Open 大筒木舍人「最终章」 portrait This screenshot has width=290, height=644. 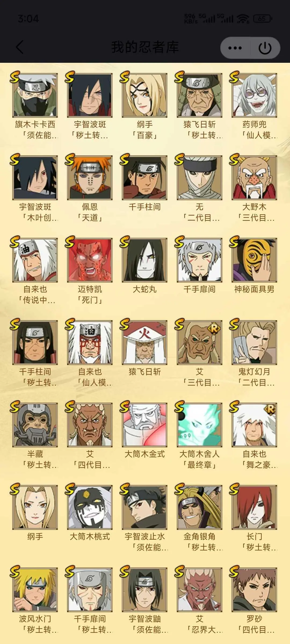200,425
